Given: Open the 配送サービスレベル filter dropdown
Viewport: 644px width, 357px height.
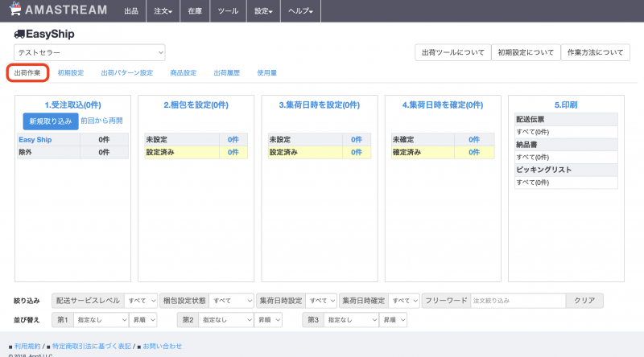Looking at the screenshot, I should coord(141,301).
